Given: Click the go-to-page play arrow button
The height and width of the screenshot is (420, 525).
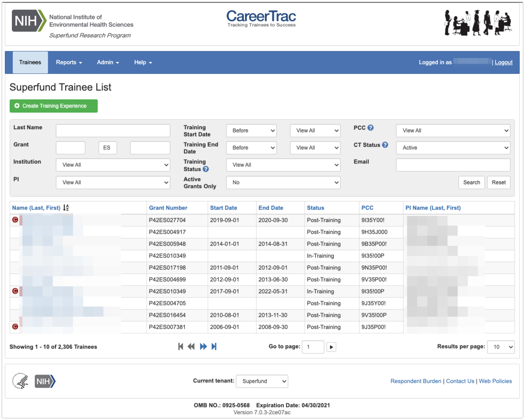Looking at the screenshot, I should click(x=331, y=347).
